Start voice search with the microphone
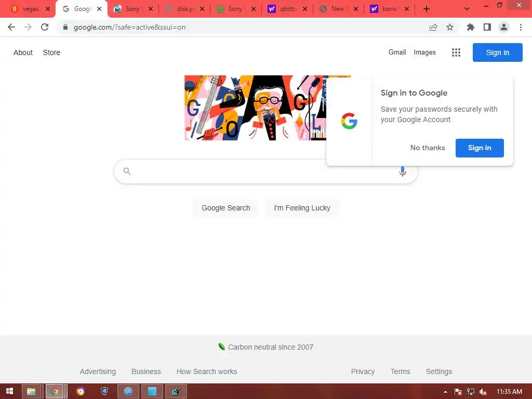 403,171
